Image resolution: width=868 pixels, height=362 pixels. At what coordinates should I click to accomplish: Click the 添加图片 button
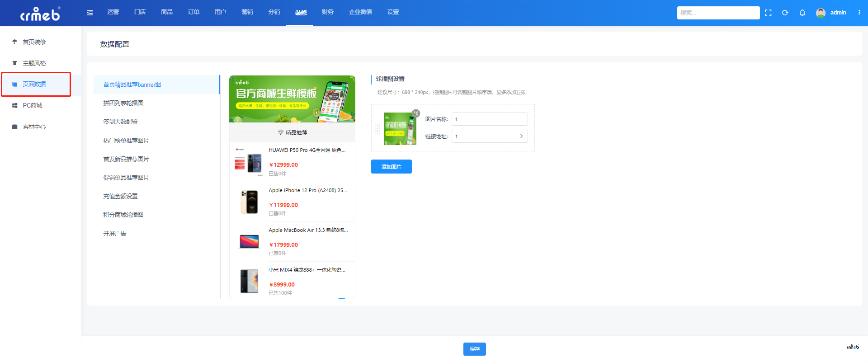click(x=392, y=167)
